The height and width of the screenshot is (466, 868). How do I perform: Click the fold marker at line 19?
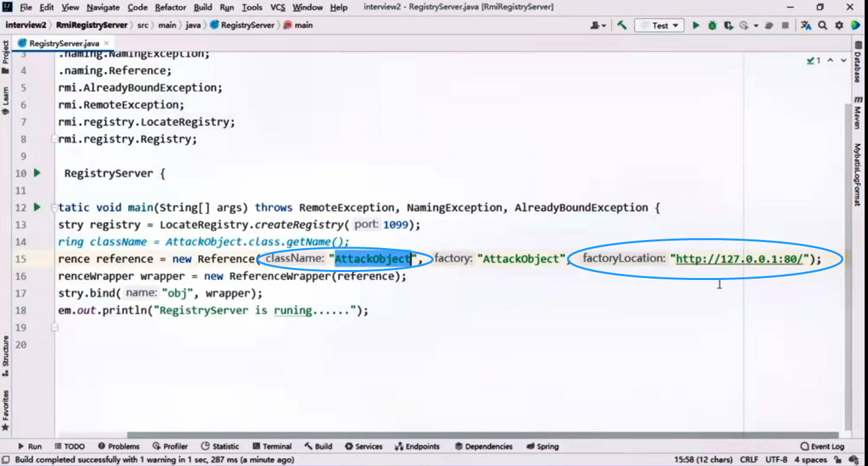(54, 327)
